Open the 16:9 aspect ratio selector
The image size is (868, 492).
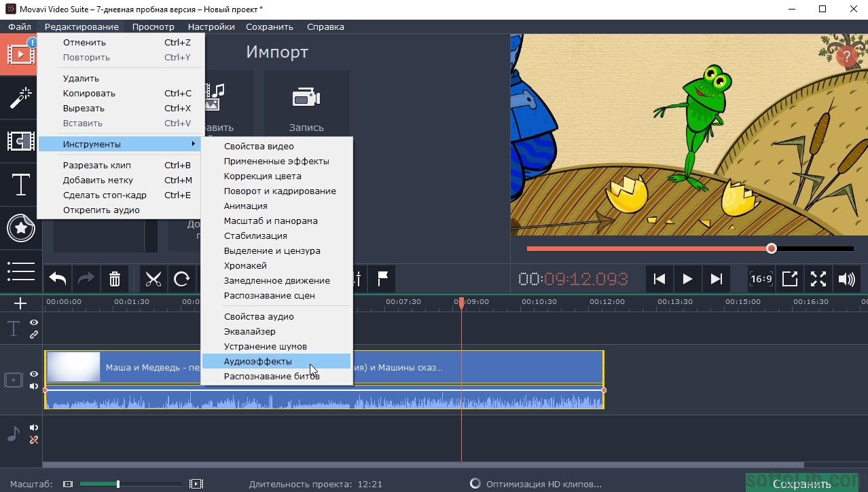[x=761, y=279]
